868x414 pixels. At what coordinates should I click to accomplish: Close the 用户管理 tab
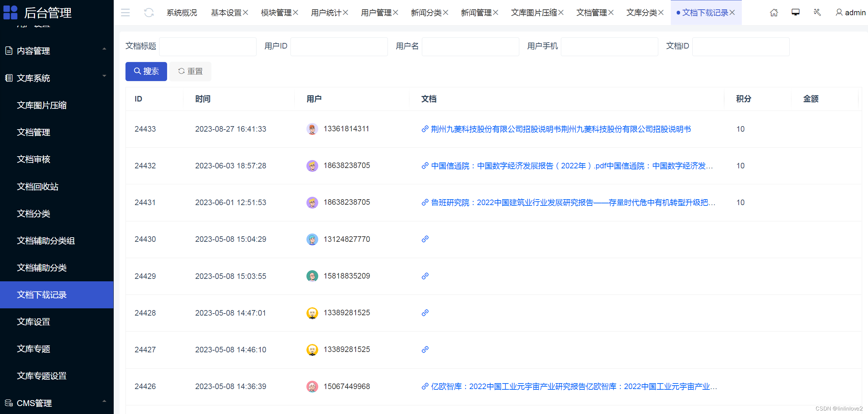click(x=396, y=12)
